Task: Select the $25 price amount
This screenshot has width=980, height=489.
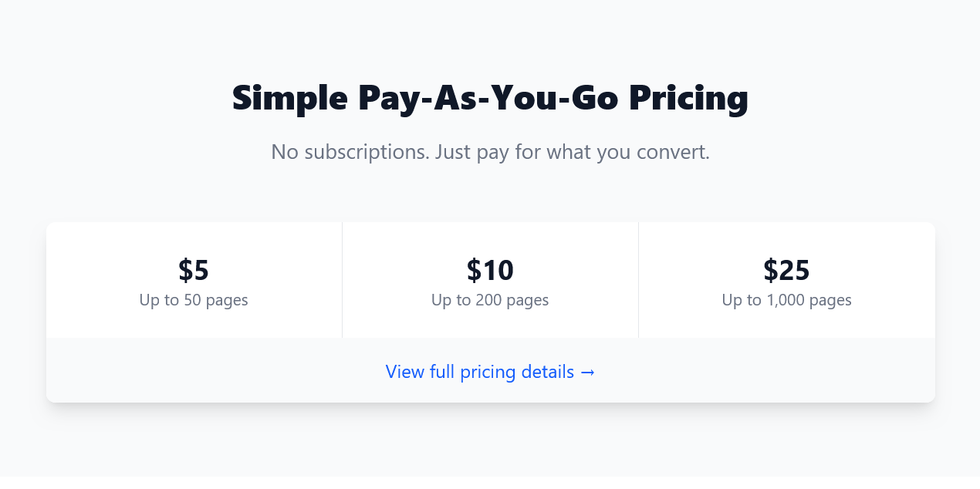Action: [786, 270]
